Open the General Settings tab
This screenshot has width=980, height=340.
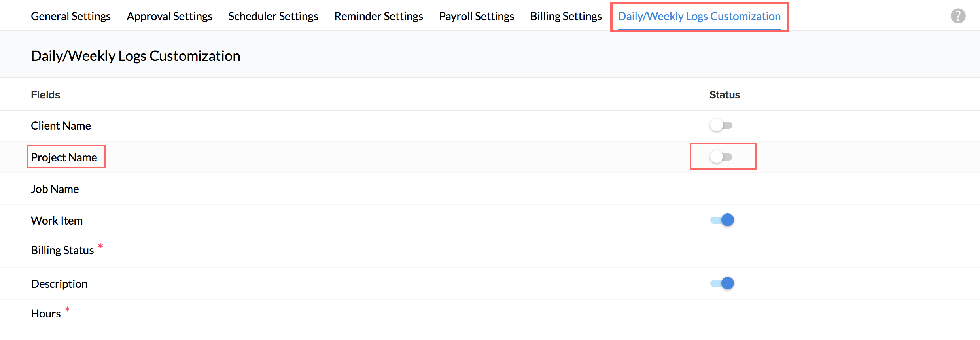71,16
